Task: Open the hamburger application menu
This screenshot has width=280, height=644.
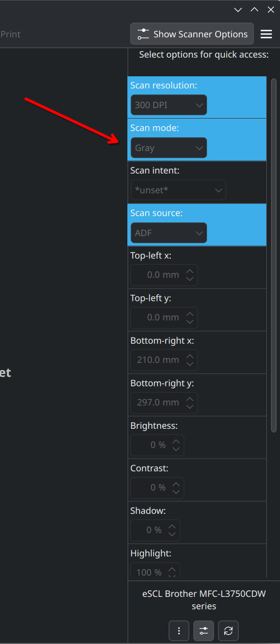Action: (x=266, y=34)
